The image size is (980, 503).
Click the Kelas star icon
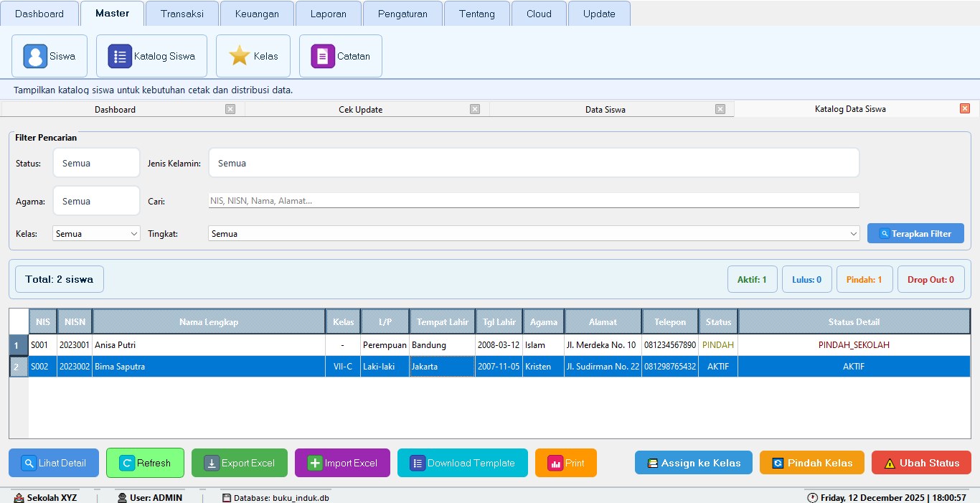240,56
